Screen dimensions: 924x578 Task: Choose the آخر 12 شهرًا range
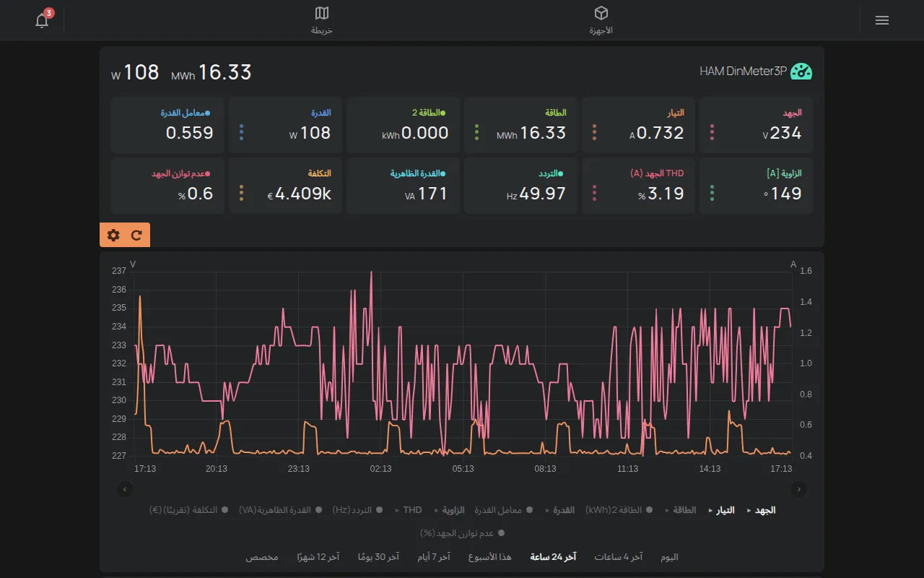[318, 557]
